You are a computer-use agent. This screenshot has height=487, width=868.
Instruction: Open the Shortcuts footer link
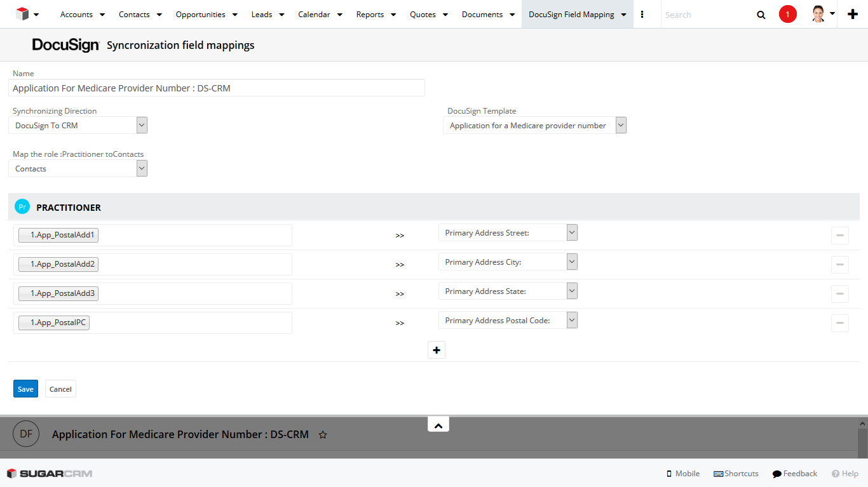click(x=736, y=474)
